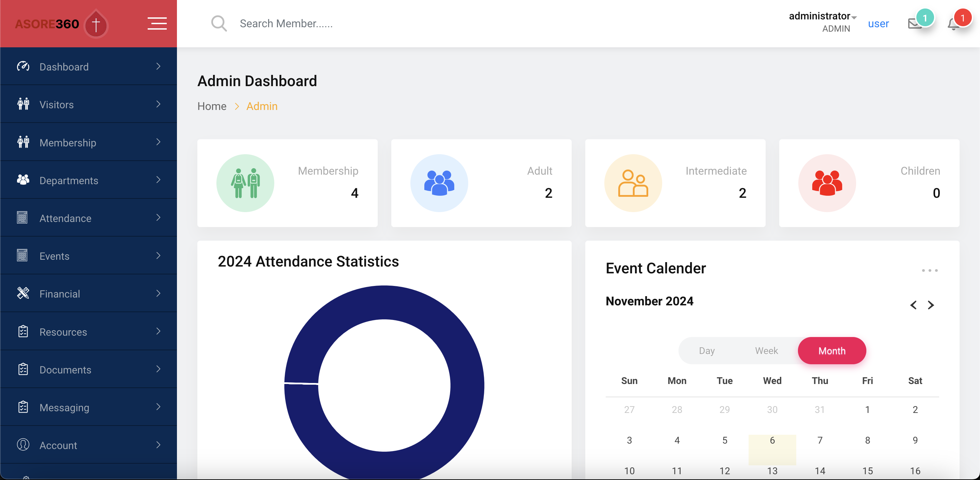Click the red Children group icon
Image resolution: width=980 pixels, height=480 pixels.
827,183
